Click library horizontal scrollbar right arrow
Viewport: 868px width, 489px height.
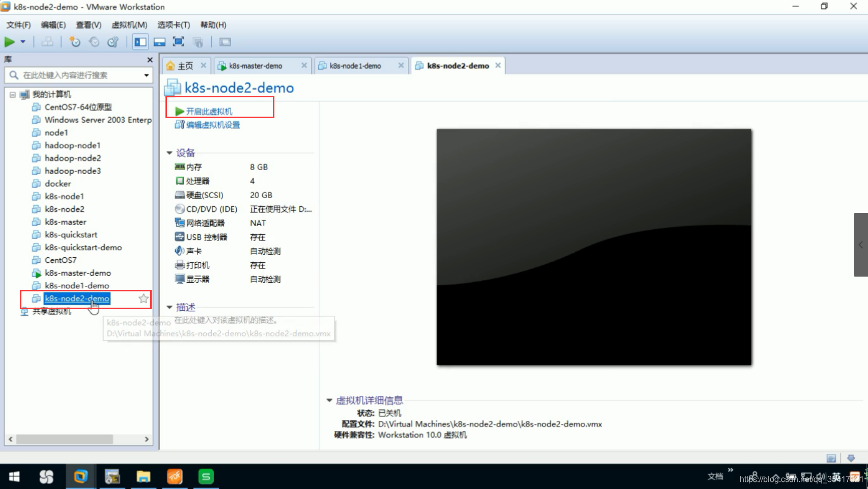click(x=147, y=439)
